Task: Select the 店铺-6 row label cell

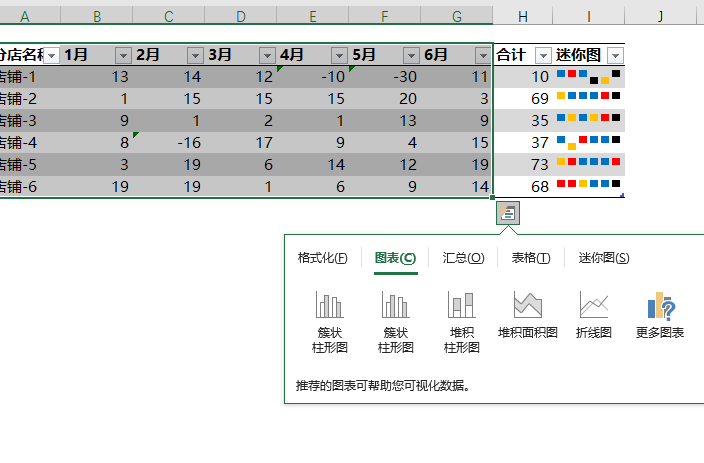Action: tap(30, 186)
